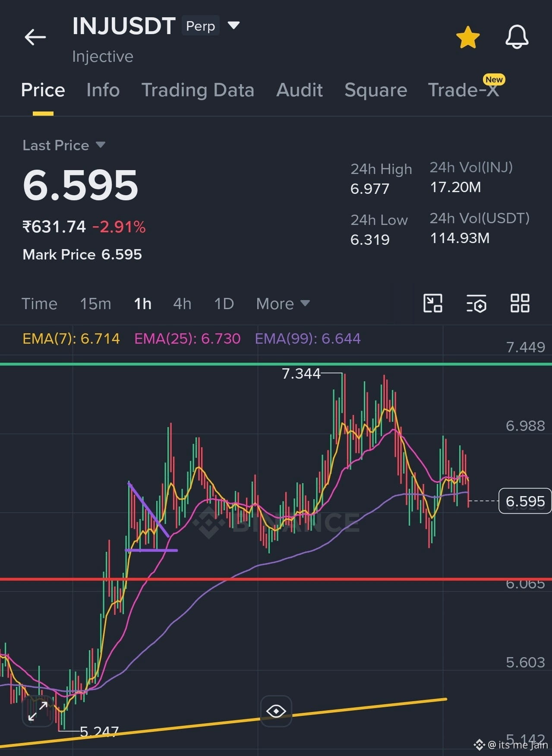The width and height of the screenshot is (552, 756).
Task: Click the 24h Vol(USDT) value 114.93M
Action: 460,238
